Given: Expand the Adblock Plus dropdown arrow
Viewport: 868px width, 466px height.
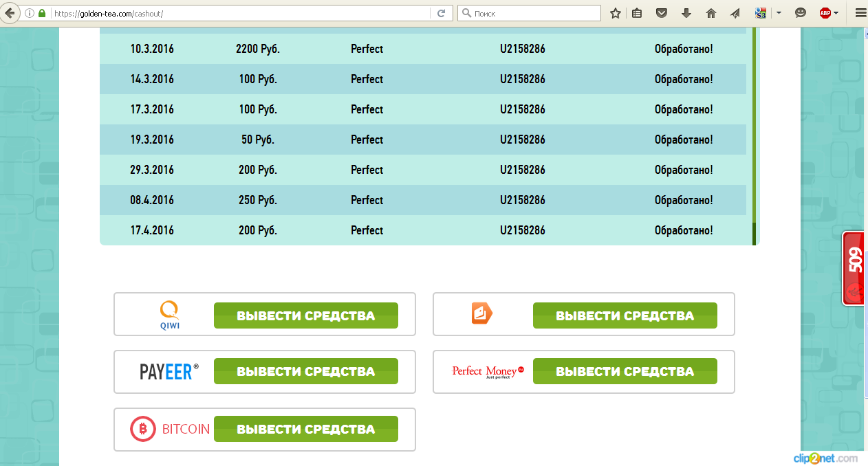Looking at the screenshot, I should 836,13.
